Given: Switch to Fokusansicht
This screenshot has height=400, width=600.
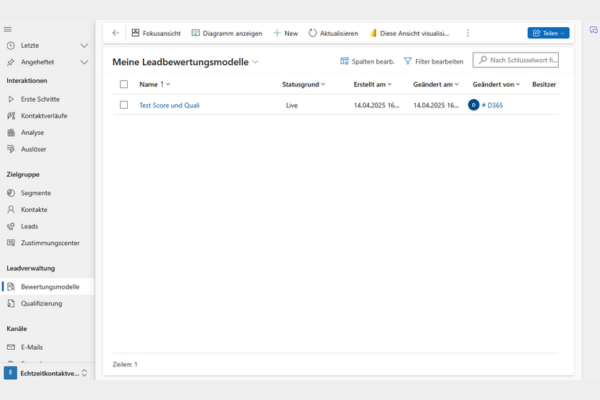Looking at the screenshot, I should click(x=156, y=33).
